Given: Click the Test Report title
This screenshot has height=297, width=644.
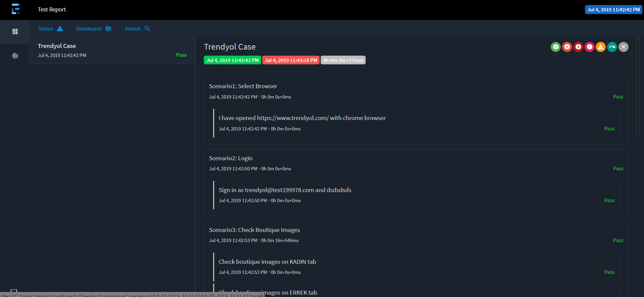Looking at the screenshot, I should click(x=52, y=9).
